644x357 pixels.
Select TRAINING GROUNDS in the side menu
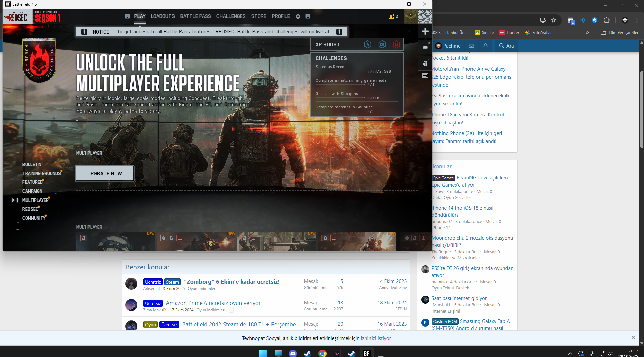point(42,173)
